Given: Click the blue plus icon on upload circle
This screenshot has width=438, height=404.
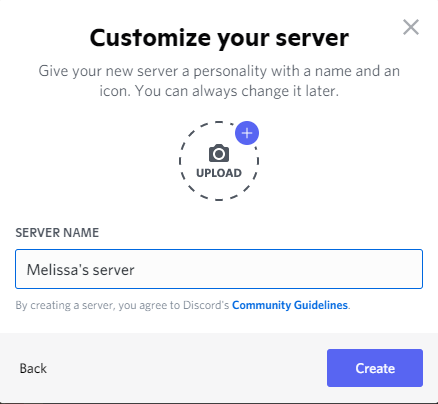Looking at the screenshot, I should 247,133.
